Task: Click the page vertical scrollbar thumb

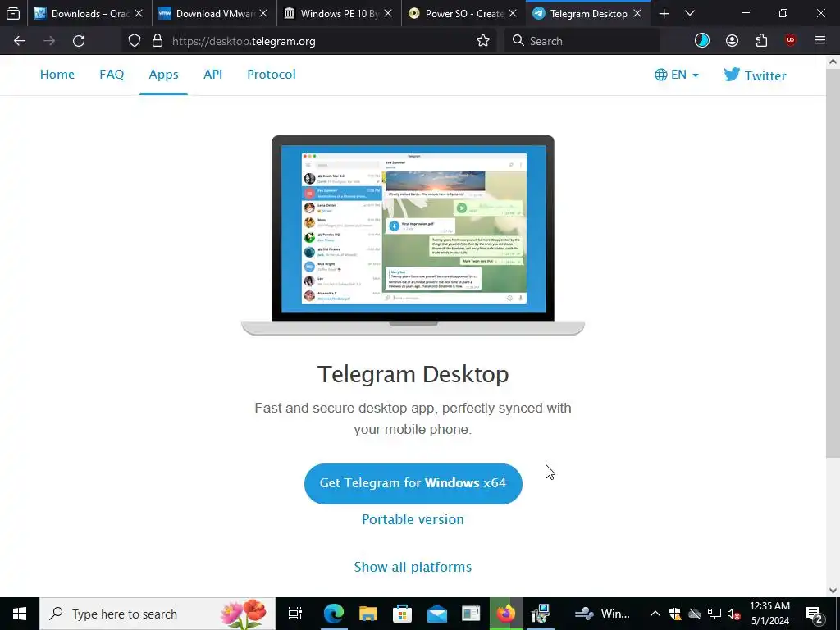Action: [x=833, y=262]
